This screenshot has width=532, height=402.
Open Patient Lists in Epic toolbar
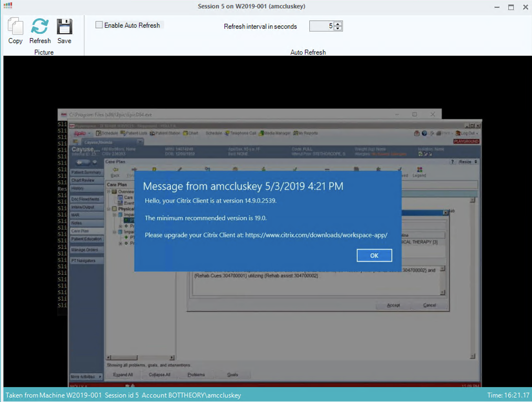pos(134,133)
